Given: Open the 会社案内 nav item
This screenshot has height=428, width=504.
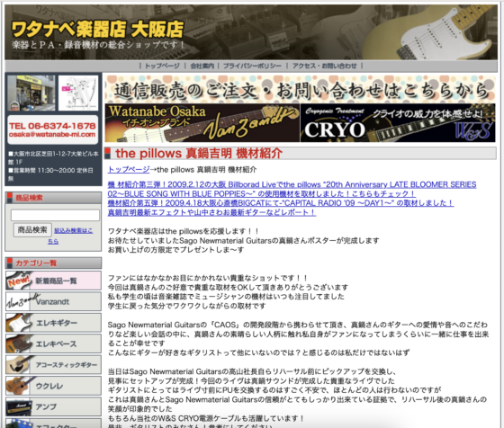Looking at the screenshot, I should 202,66.
